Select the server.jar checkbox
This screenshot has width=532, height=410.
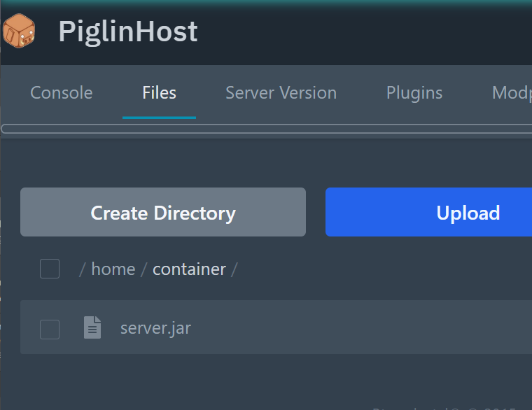50,330
